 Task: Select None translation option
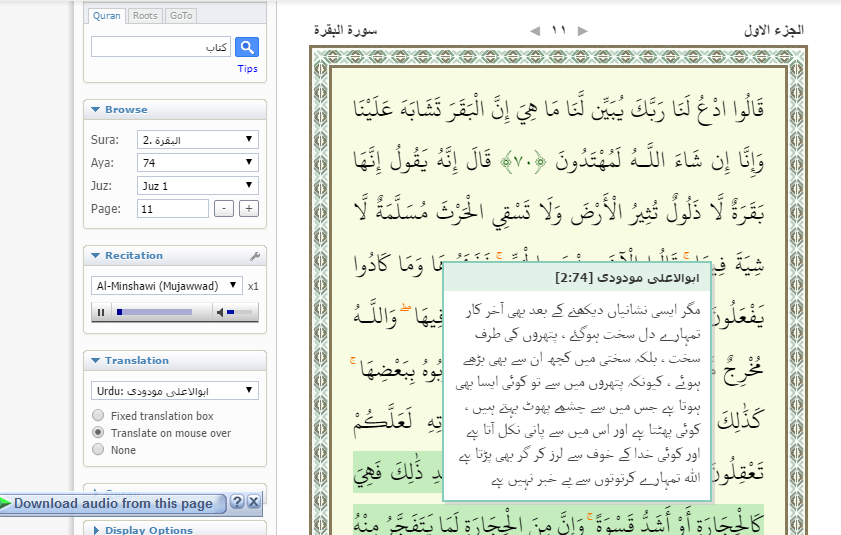[97, 450]
